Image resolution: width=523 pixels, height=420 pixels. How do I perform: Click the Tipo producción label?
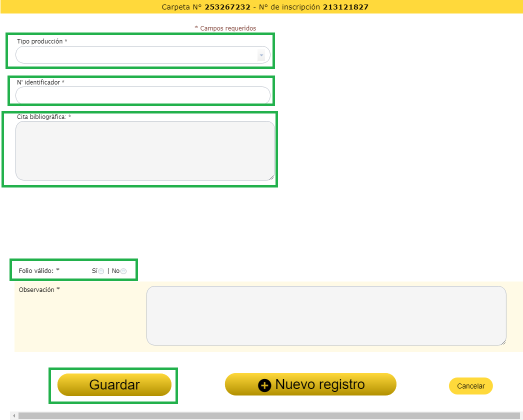(40, 41)
